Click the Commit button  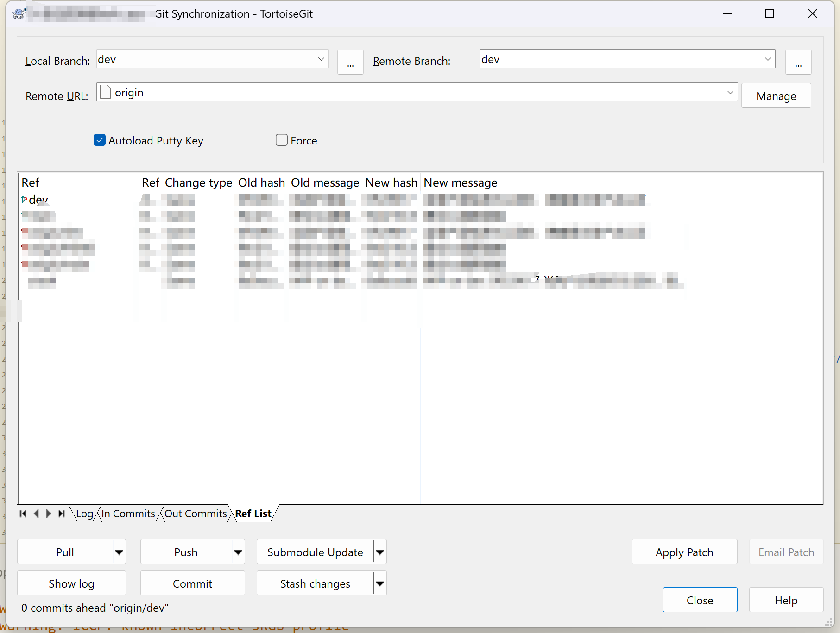(192, 583)
